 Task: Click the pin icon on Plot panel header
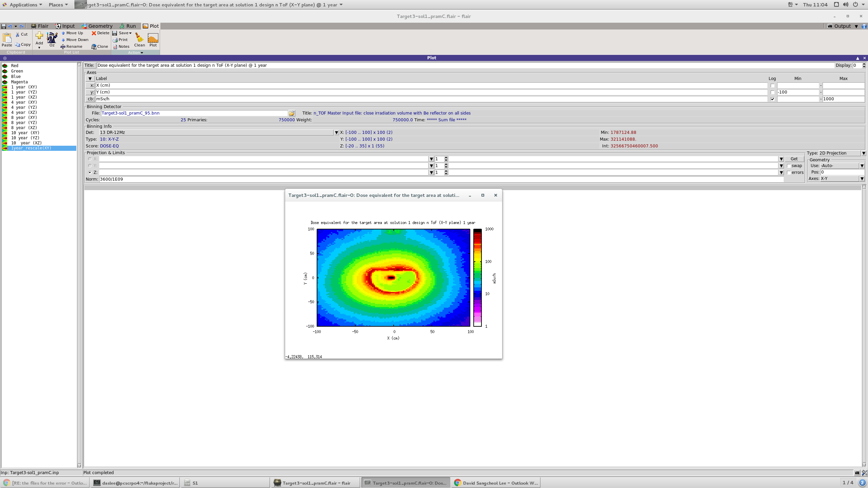click(x=5, y=58)
